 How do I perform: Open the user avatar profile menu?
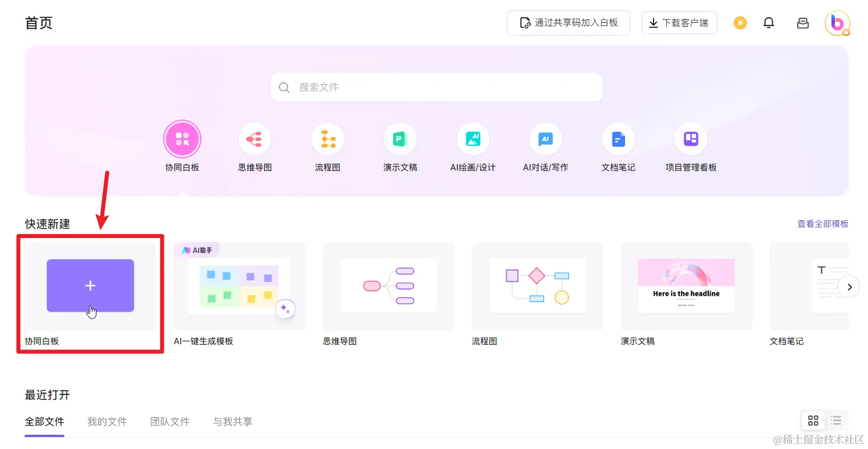point(837,23)
